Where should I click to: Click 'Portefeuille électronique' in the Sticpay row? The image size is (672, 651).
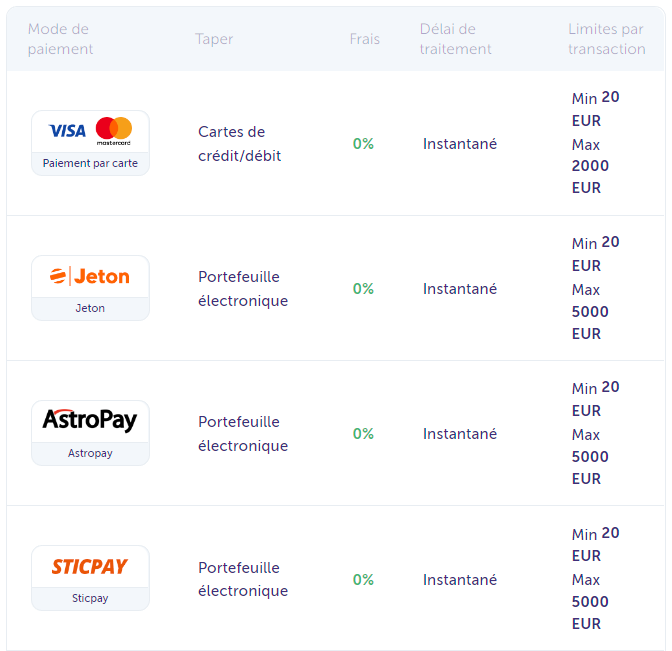click(x=243, y=579)
